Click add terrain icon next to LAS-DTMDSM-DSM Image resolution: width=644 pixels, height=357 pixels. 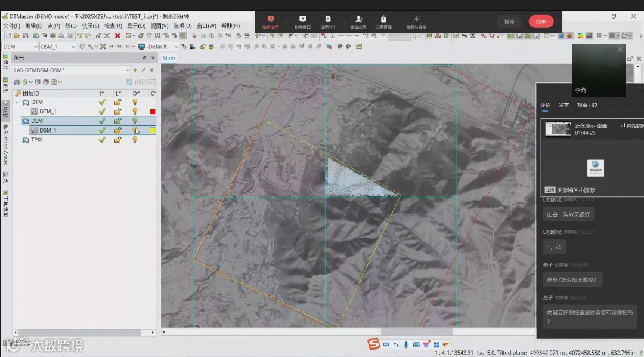coord(135,70)
